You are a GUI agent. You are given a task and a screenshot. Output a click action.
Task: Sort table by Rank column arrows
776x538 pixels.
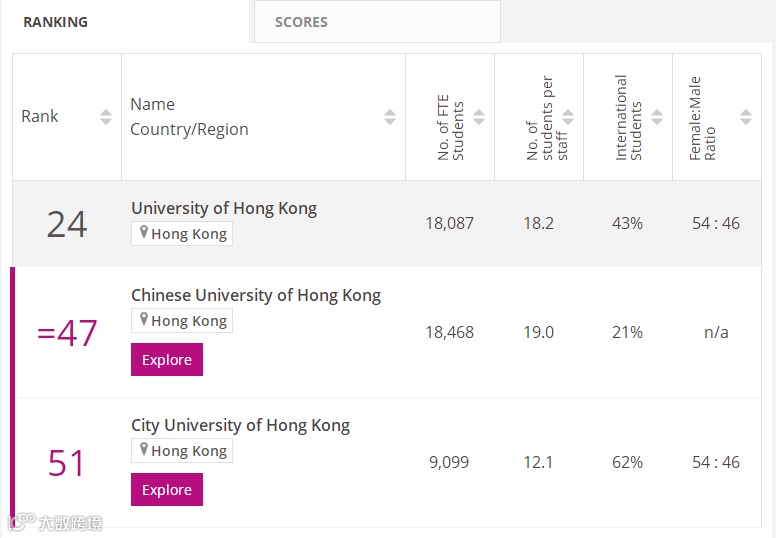[x=106, y=117]
